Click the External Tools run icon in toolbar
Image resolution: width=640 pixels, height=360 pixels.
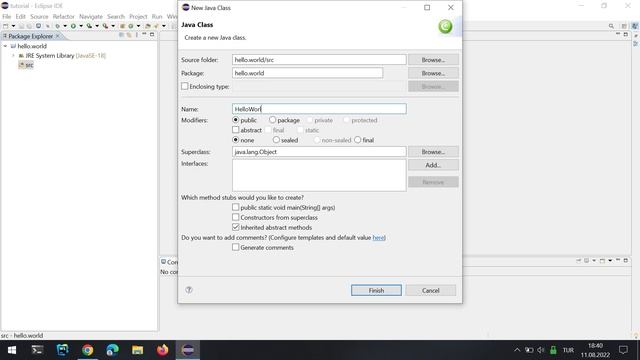[x=105, y=26]
